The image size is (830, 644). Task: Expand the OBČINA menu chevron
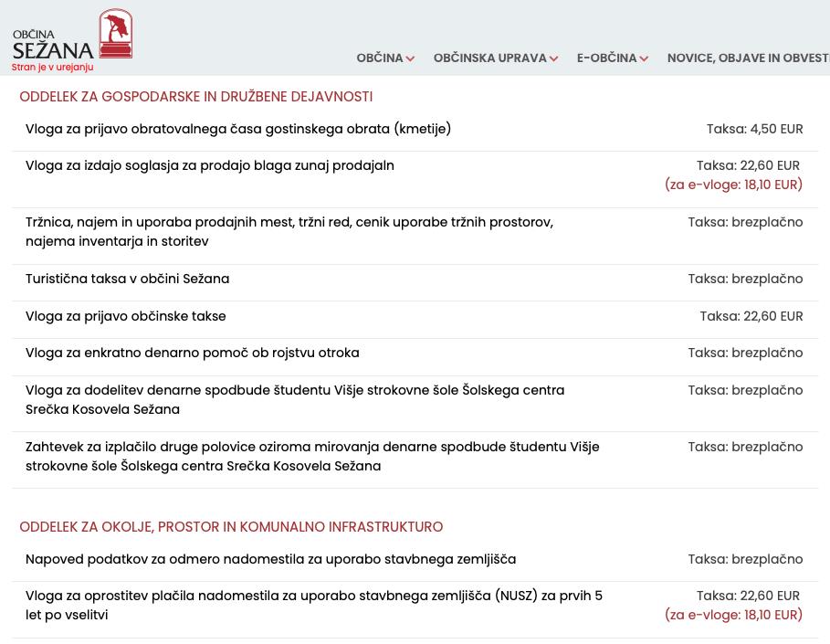[x=410, y=58]
